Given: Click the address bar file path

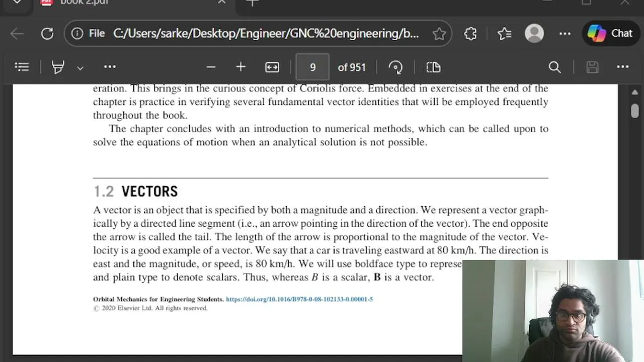Looking at the screenshot, I should click(266, 34).
